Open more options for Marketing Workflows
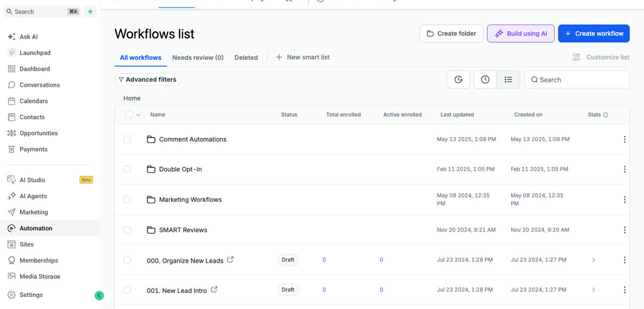This screenshot has width=644, height=309. (x=624, y=199)
